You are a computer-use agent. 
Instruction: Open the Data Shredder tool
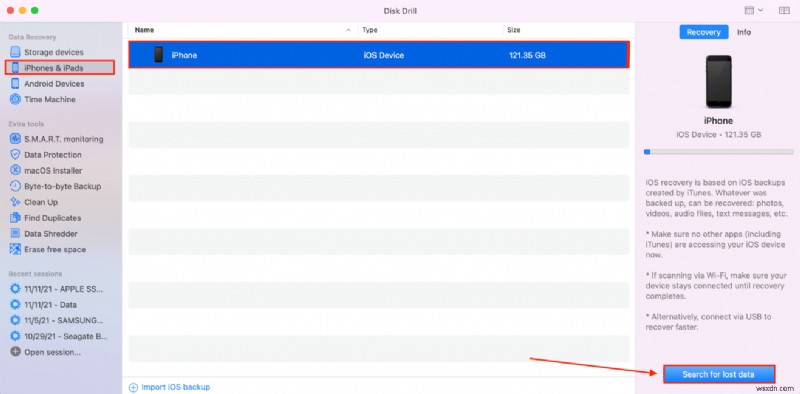[x=43, y=234]
